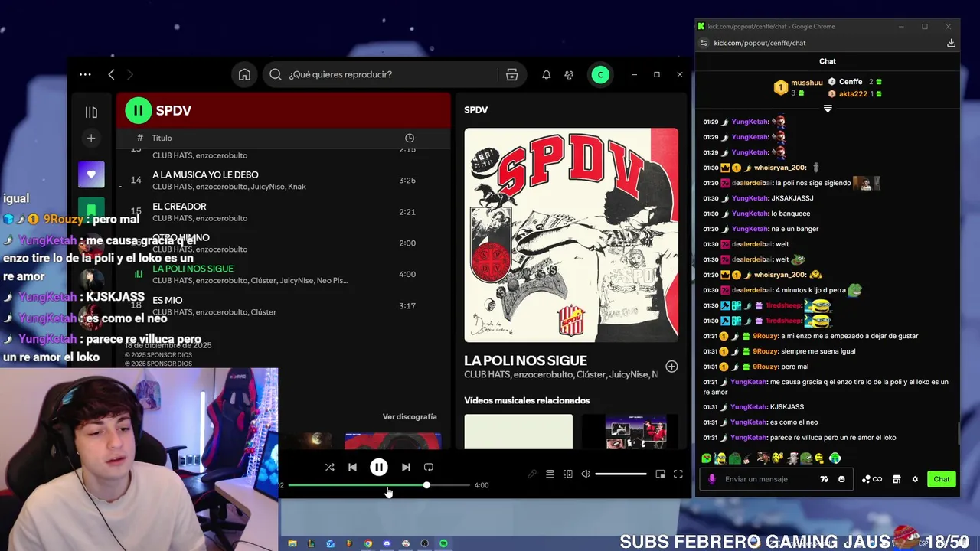Add LA POLI NOS SIGUE to Liked Songs
Screen dimensions: 980x551
pyautogui.click(x=671, y=367)
